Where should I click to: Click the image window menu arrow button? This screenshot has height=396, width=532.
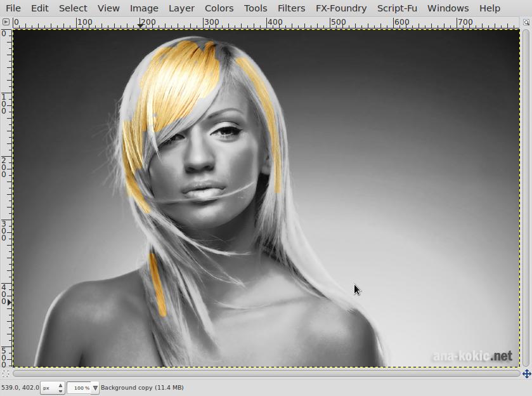(x=6, y=21)
